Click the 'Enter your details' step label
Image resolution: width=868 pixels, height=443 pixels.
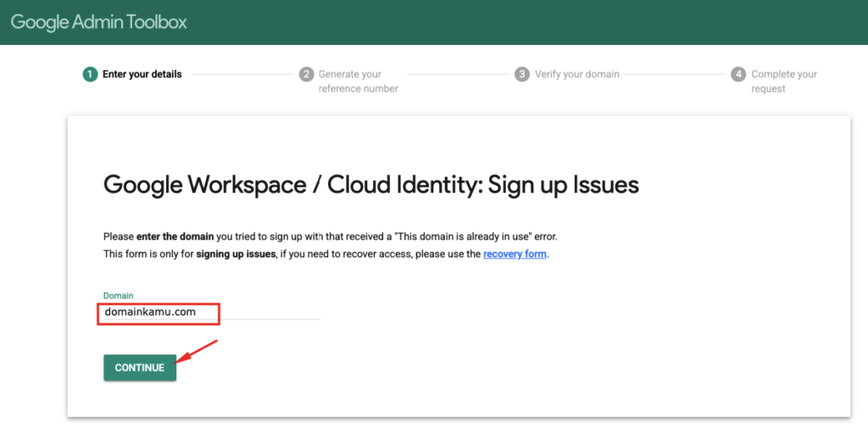tap(142, 74)
